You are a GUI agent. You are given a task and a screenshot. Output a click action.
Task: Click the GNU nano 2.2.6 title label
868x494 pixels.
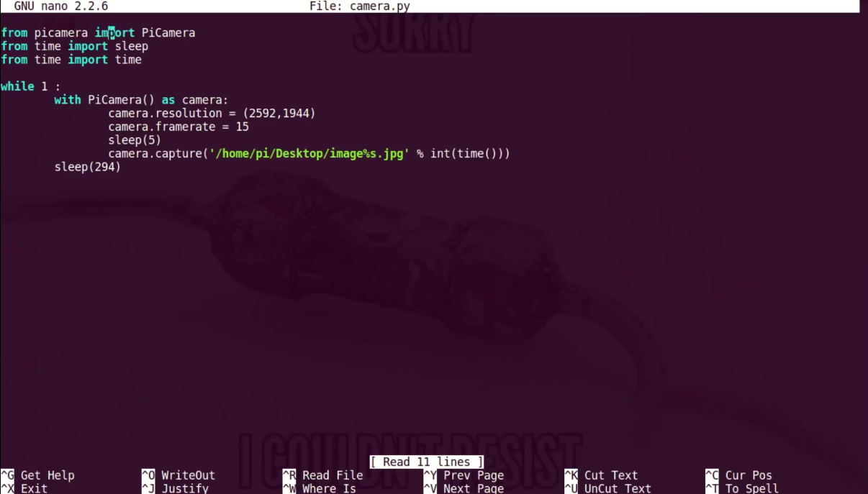58,6
